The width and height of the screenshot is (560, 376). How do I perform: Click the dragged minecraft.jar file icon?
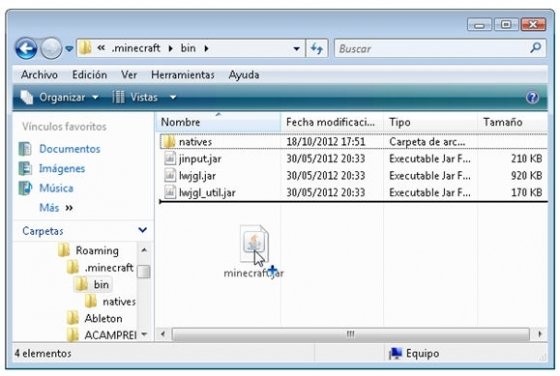coord(254,244)
